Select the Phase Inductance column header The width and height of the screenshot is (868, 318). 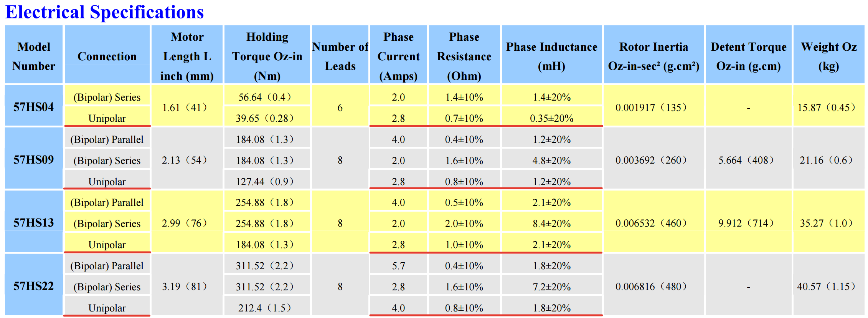click(551, 56)
